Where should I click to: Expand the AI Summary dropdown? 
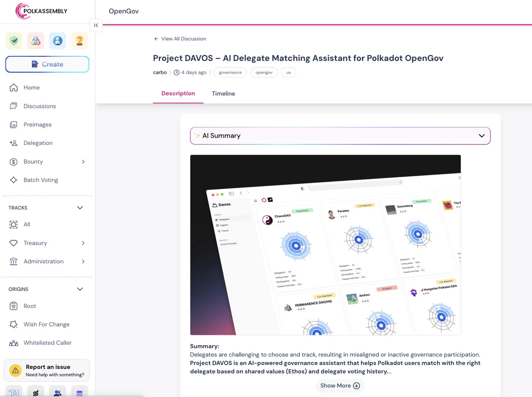click(x=340, y=136)
